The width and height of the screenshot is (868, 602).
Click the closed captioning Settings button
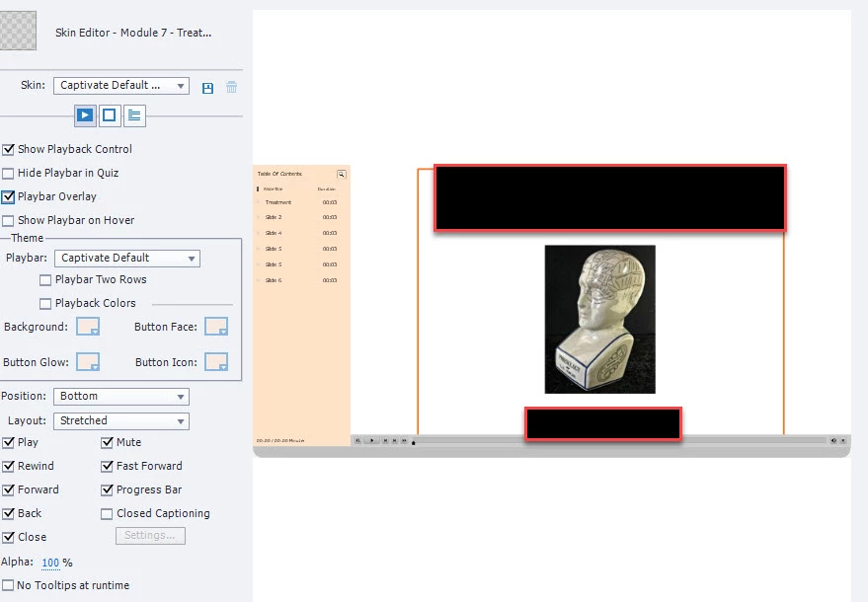tap(150, 536)
